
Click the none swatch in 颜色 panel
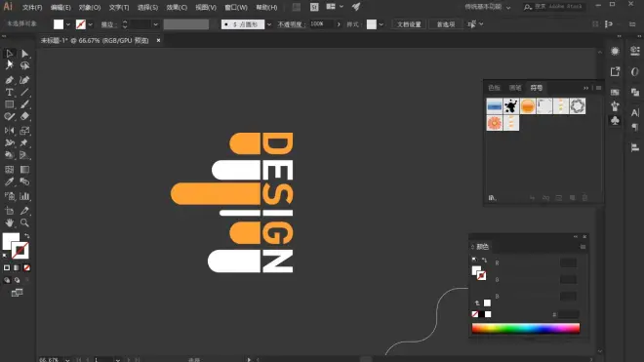[475, 314]
